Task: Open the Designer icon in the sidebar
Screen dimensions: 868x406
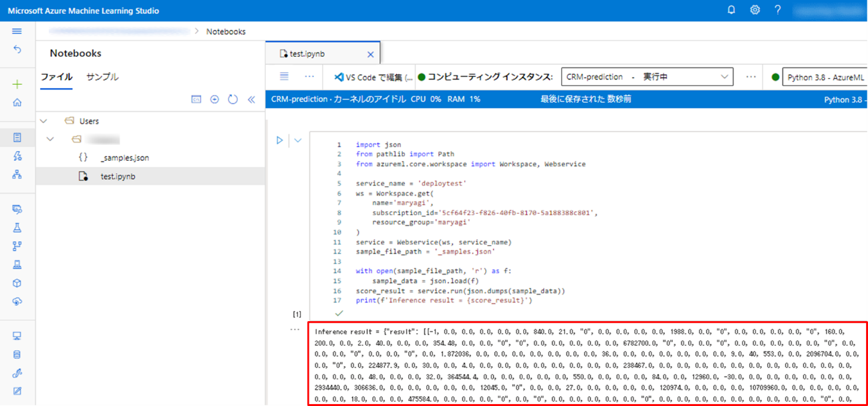Action: [17, 174]
